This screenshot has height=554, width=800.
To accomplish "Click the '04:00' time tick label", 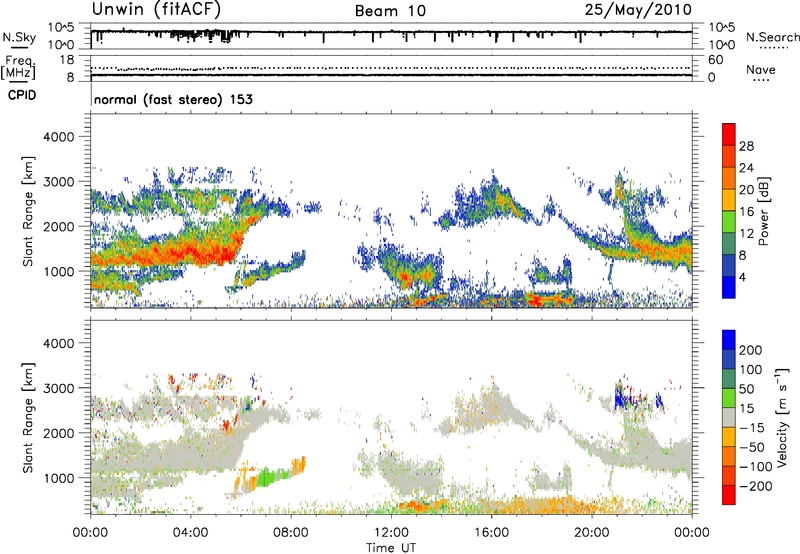I will 190,533.
